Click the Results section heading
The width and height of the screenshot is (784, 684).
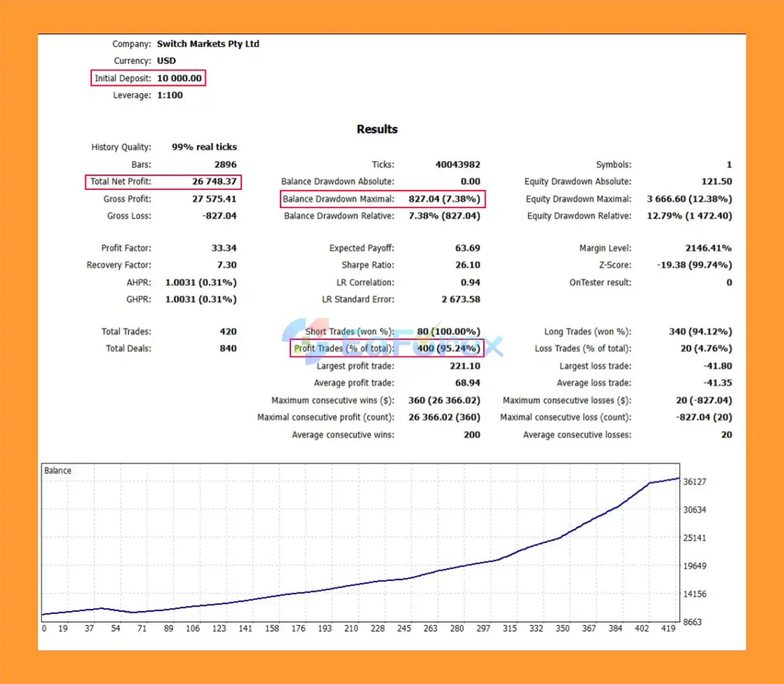[377, 129]
